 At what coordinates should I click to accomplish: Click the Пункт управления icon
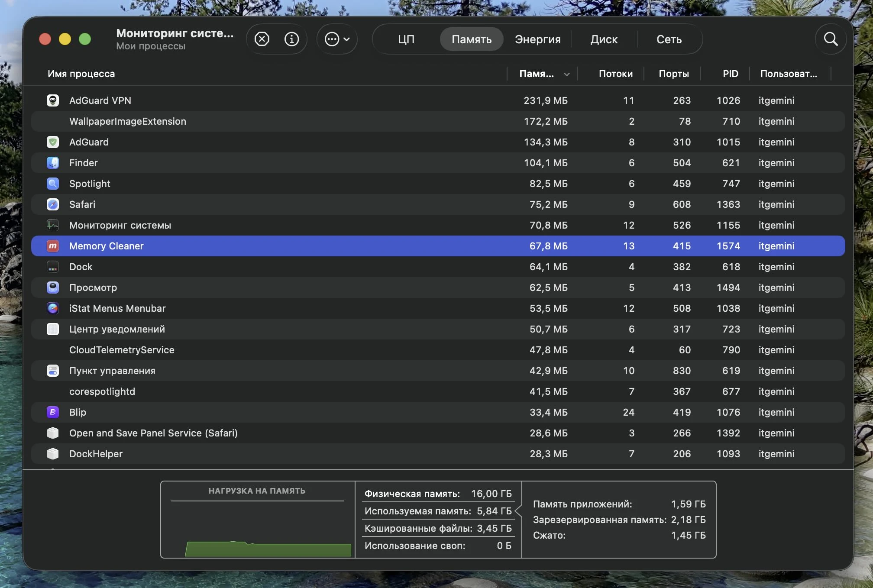pos(53,371)
